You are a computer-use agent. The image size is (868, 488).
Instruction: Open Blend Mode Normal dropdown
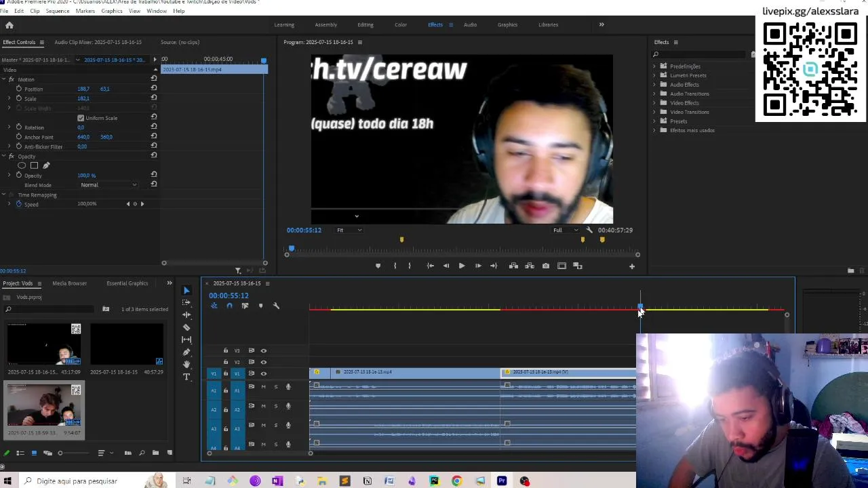[x=108, y=185]
